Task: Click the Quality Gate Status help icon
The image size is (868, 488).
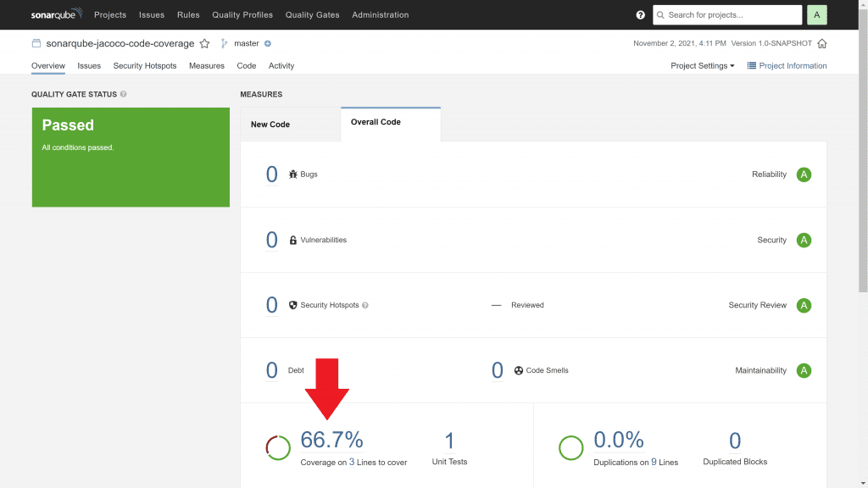Action: tap(124, 94)
